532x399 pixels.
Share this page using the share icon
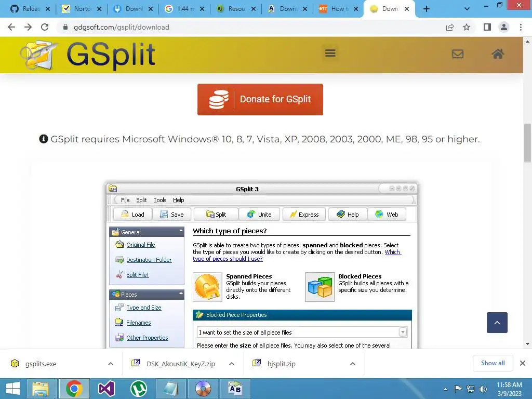[450, 27]
